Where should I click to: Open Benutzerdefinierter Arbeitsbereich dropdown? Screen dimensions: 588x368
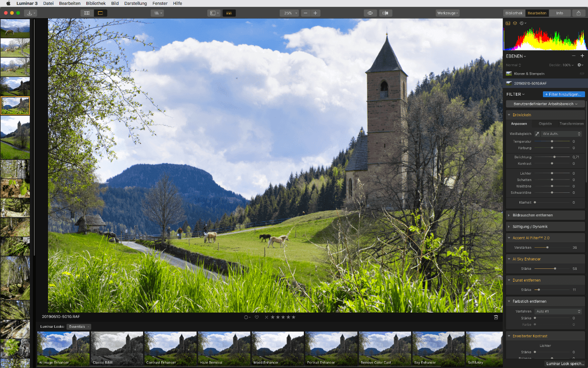pyautogui.click(x=545, y=104)
